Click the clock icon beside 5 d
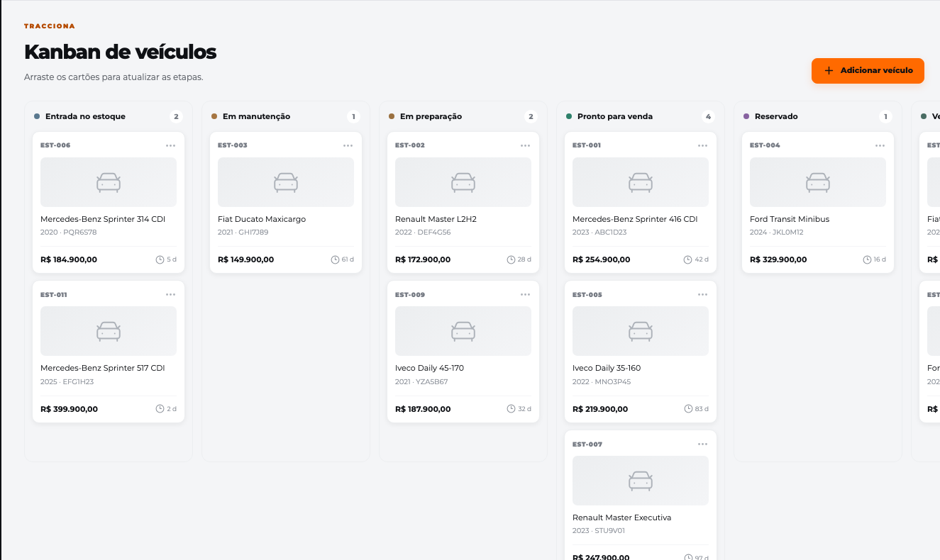 coord(160,259)
